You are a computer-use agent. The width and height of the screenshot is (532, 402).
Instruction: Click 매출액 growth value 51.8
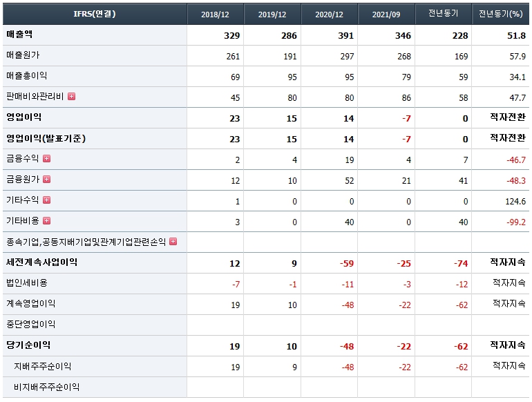click(x=516, y=36)
